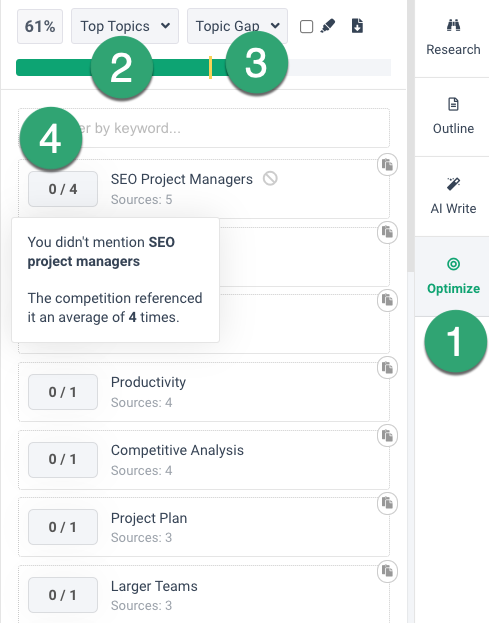Open the AI Write tab

(x=453, y=196)
